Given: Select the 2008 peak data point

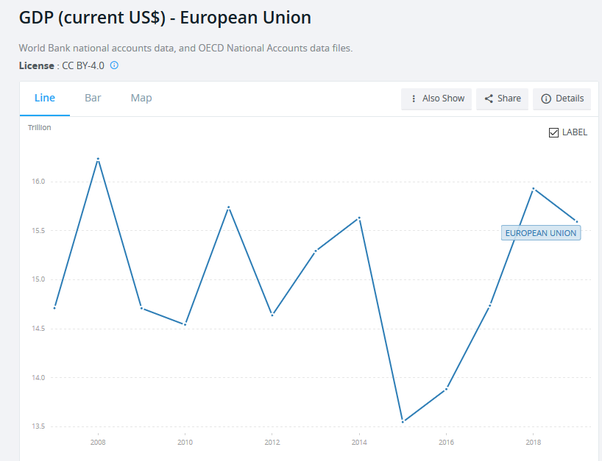Looking at the screenshot, I should pyautogui.click(x=98, y=158).
